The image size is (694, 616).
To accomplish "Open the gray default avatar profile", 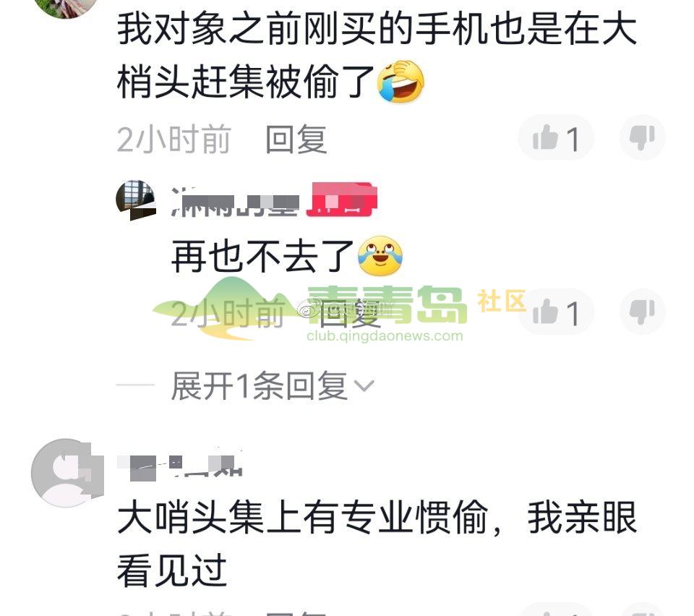I will [x=67, y=473].
